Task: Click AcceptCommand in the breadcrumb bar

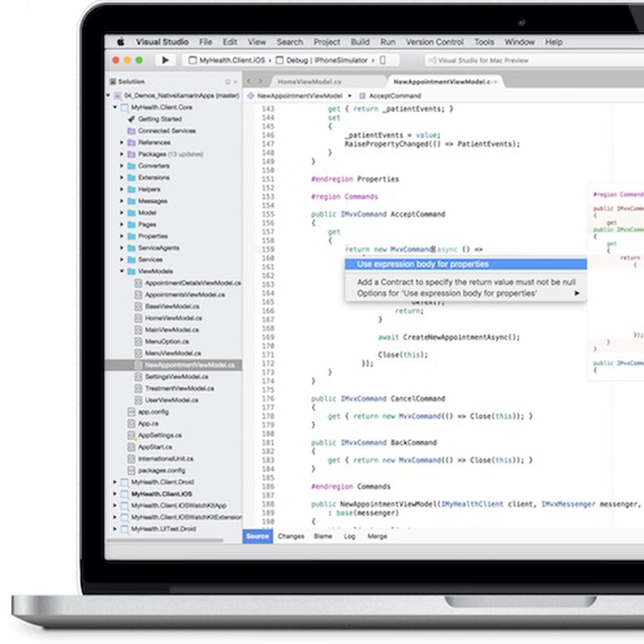Action: click(x=394, y=96)
